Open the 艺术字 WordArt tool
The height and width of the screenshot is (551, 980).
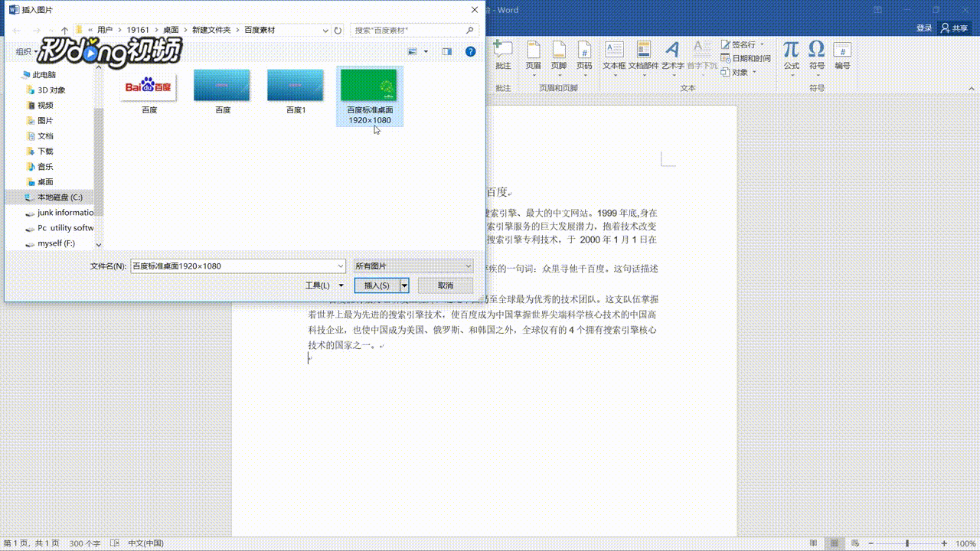(x=672, y=54)
